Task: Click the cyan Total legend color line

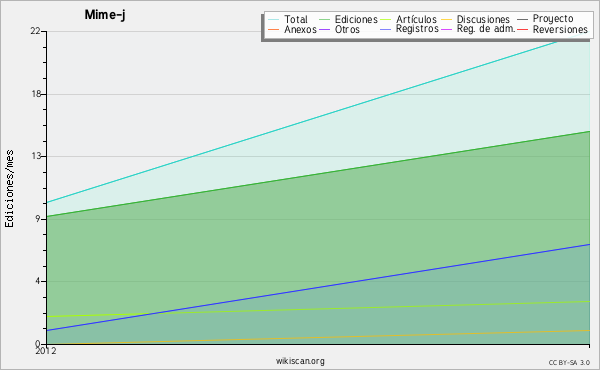Action: pyautogui.click(x=274, y=20)
